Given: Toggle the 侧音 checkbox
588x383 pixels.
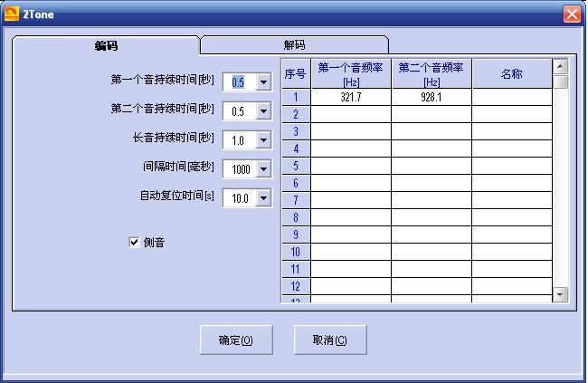Looking at the screenshot, I should [134, 242].
